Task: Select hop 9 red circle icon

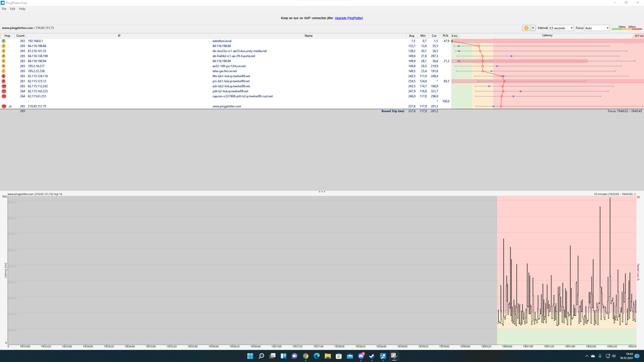Action: tap(4, 81)
